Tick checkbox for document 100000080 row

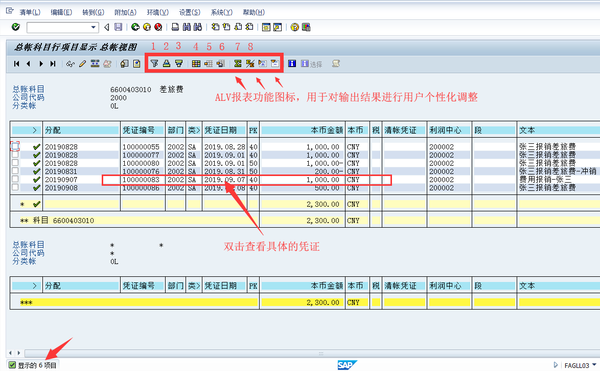15,163
